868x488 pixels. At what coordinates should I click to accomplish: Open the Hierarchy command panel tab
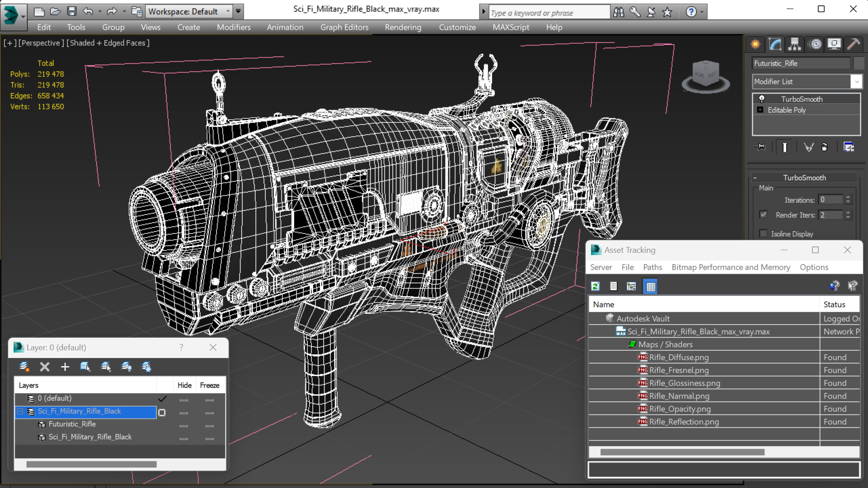coord(794,44)
